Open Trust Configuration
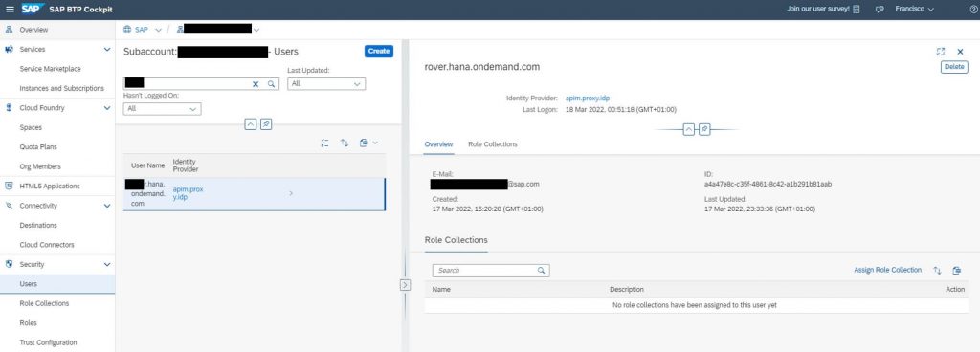 click(x=48, y=342)
